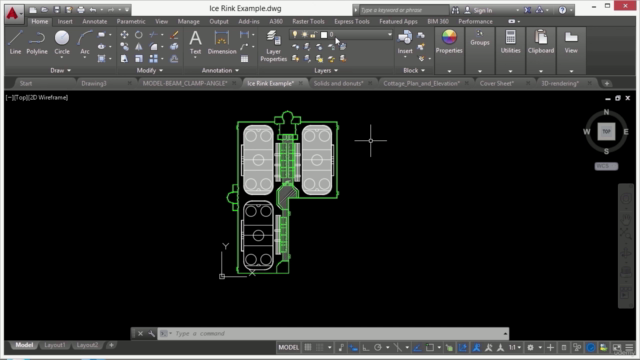This screenshot has height=360, width=640.
Task: Expand the Block panel
Action: click(414, 71)
